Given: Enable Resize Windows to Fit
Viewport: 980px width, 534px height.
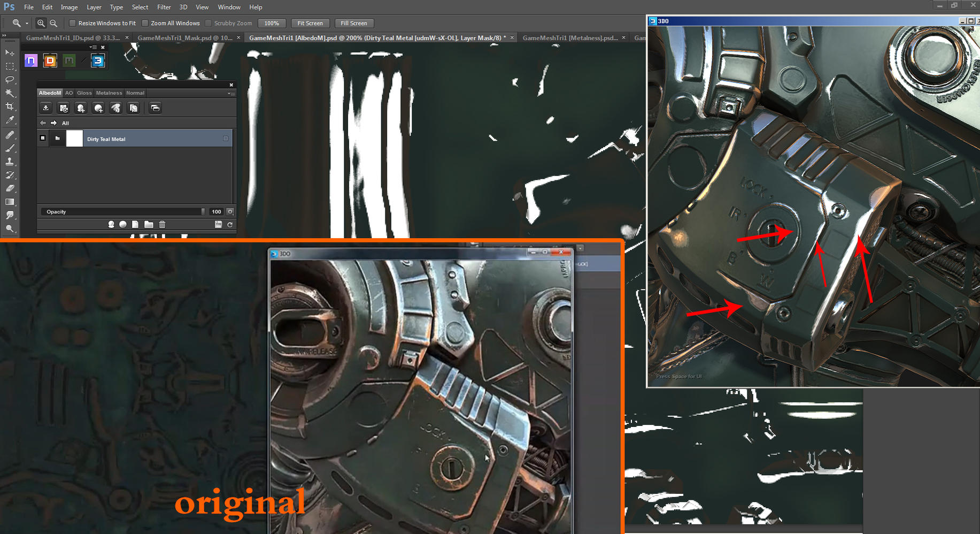Looking at the screenshot, I should [x=73, y=23].
